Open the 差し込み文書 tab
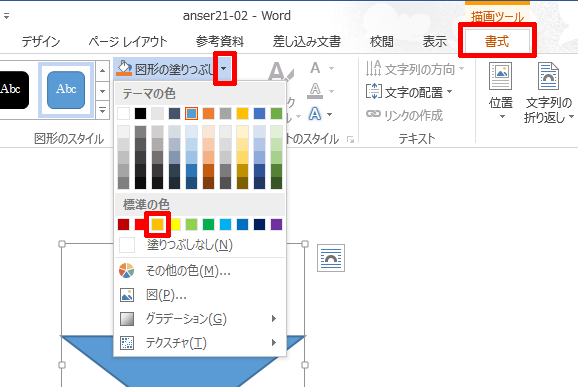Screen dimensions: 578x387 [307, 41]
